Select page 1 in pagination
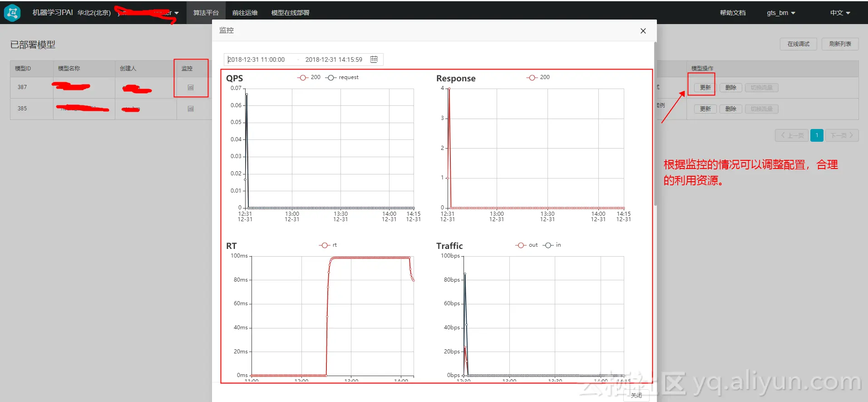Image resolution: width=868 pixels, height=402 pixels. (817, 135)
